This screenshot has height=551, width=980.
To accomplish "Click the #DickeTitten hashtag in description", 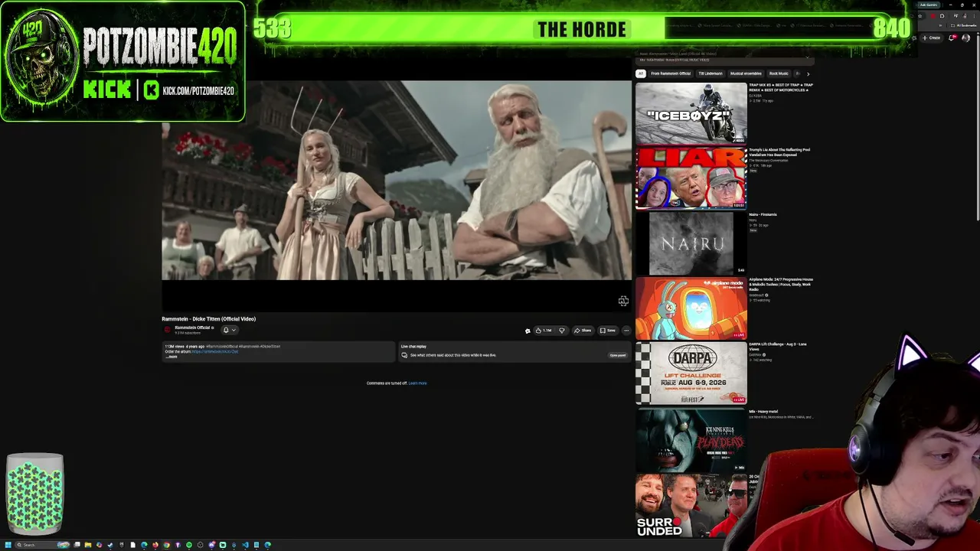I will coord(270,347).
